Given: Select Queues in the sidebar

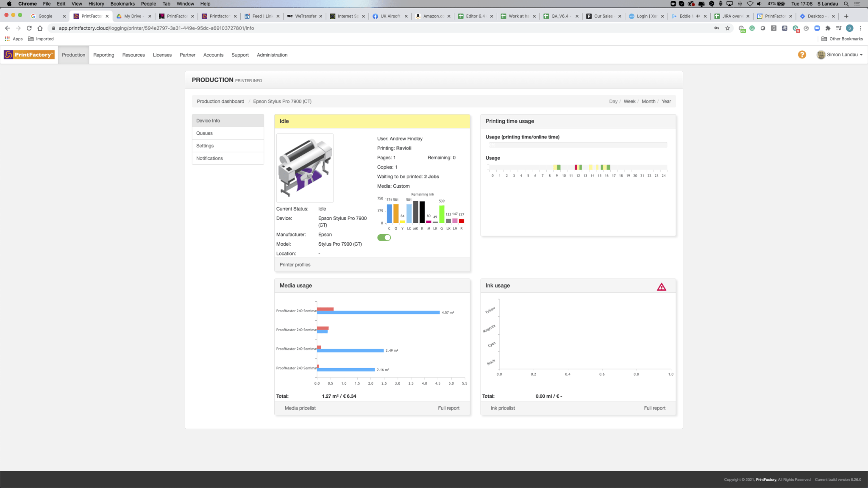Looking at the screenshot, I should (204, 133).
